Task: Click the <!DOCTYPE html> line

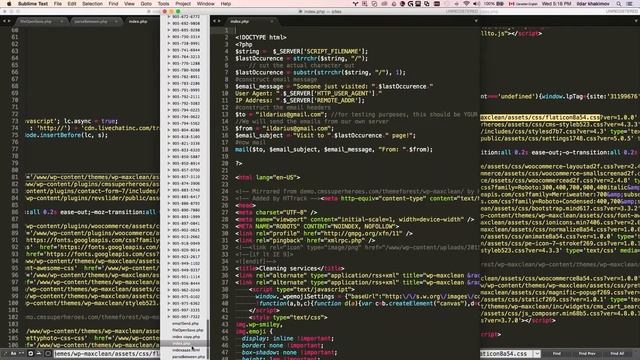Action: click(x=261, y=38)
